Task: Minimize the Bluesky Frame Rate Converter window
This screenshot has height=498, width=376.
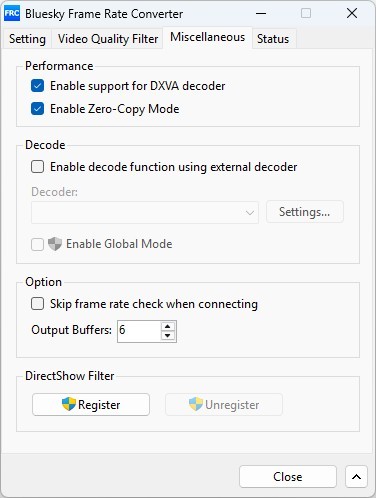Action: (261, 13)
